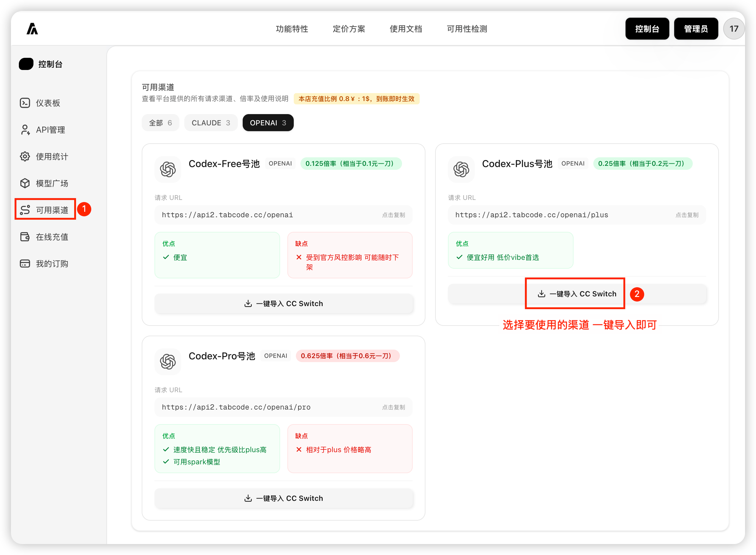Click the 0.25倍率 rate badge
The height and width of the screenshot is (555, 756).
(x=643, y=164)
